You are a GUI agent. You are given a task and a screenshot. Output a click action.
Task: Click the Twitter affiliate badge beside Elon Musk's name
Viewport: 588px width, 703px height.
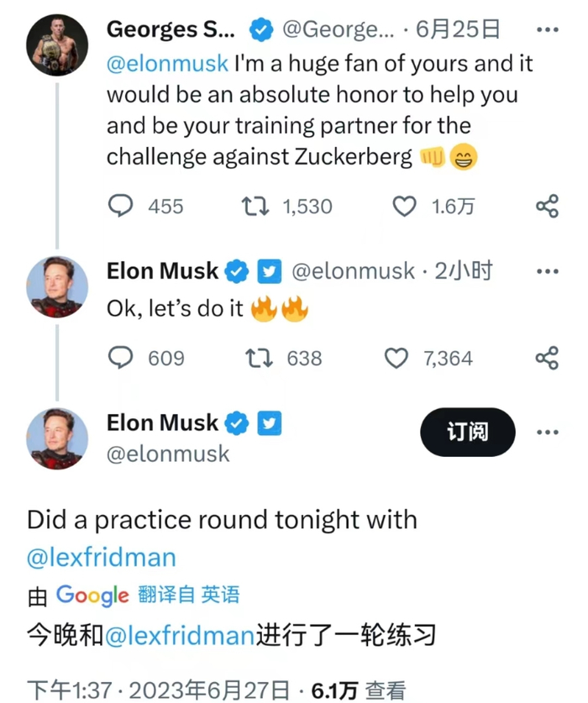(269, 423)
